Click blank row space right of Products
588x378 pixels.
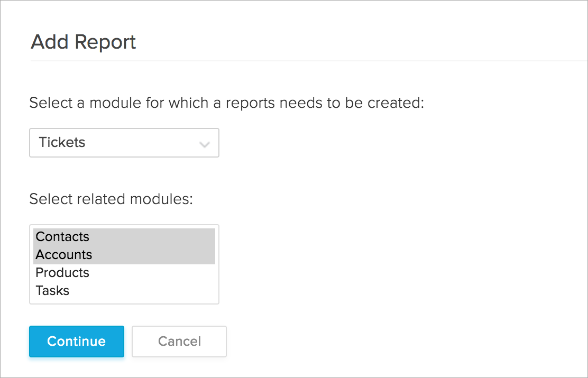coord(159,273)
